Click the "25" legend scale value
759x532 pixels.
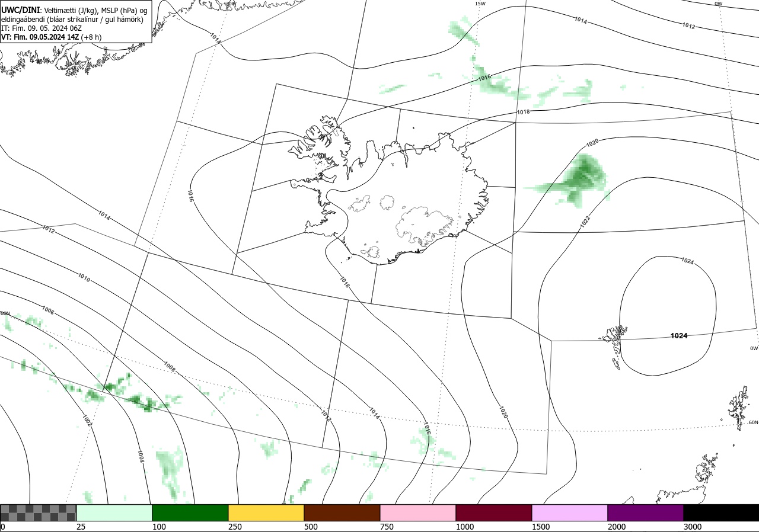click(x=81, y=527)
